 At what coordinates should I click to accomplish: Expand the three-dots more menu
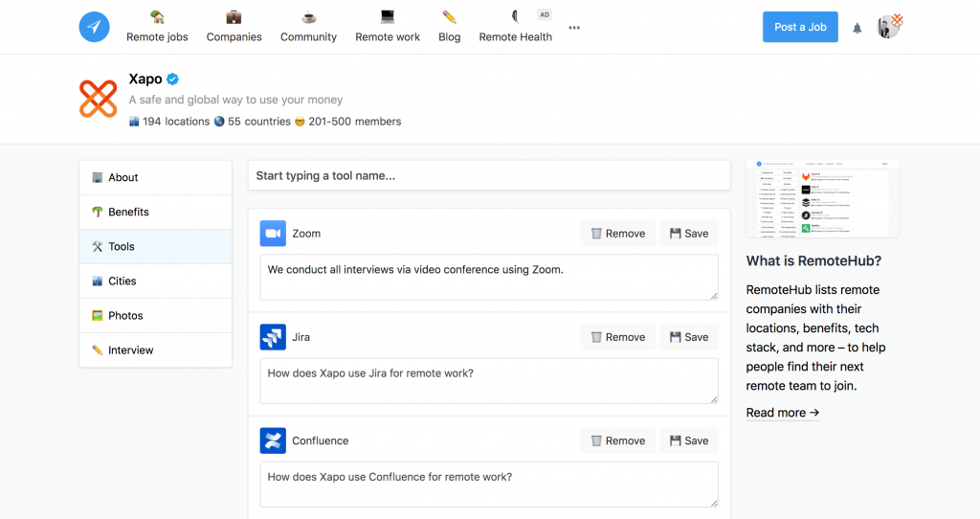point(574,28)
